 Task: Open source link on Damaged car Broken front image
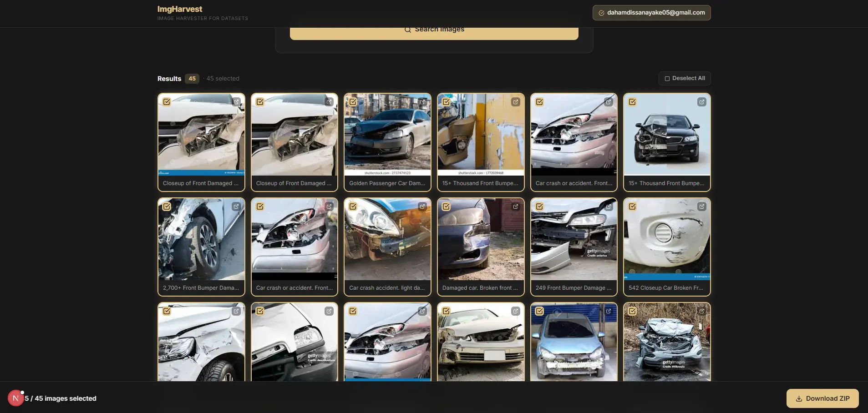(515, 206)
